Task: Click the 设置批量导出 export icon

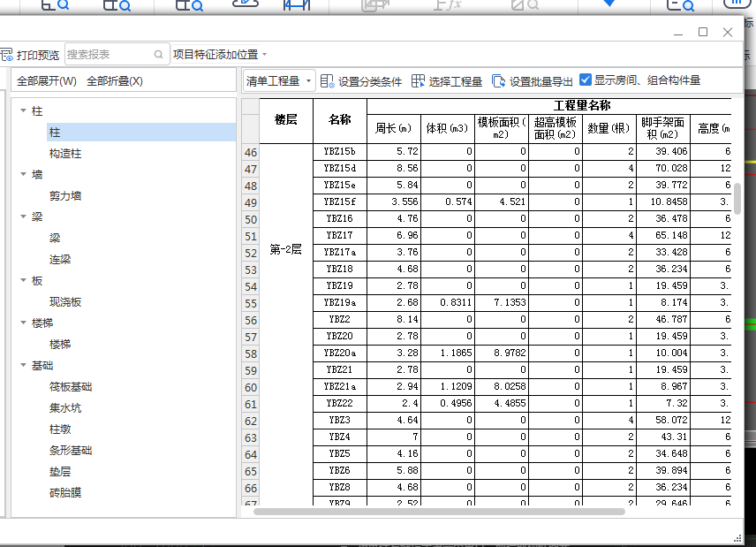Action: tap(499, 81)
